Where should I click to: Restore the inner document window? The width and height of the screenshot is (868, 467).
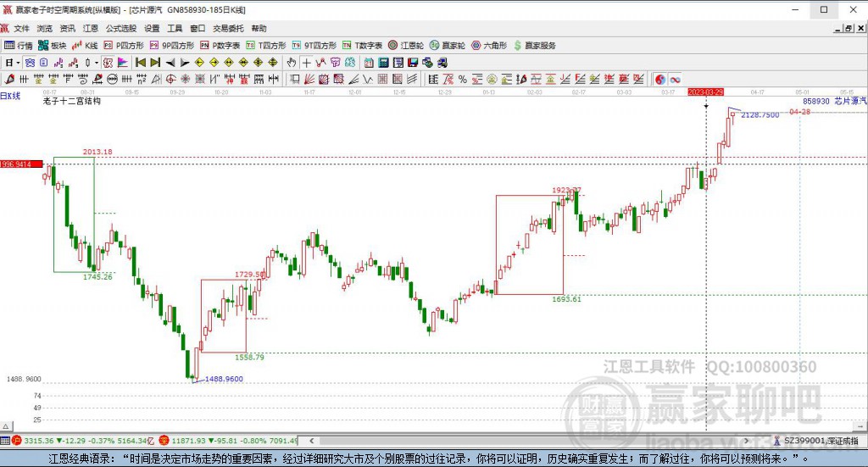pos(849,28)
